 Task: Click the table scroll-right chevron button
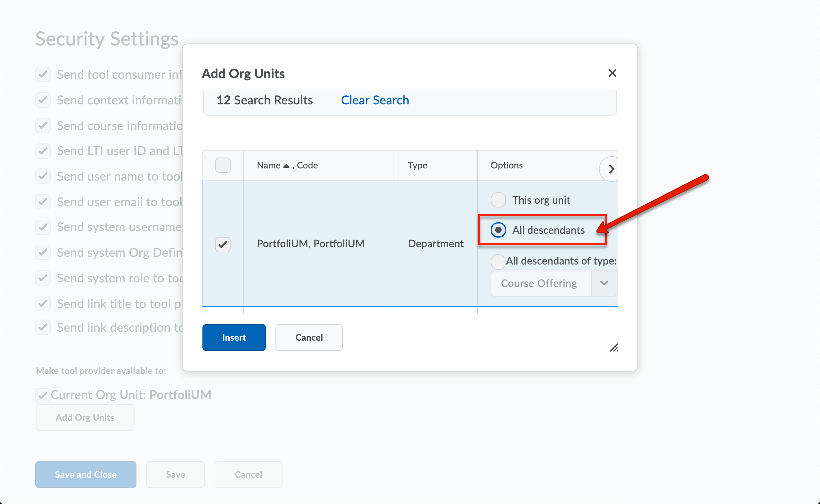pos(611,169)
